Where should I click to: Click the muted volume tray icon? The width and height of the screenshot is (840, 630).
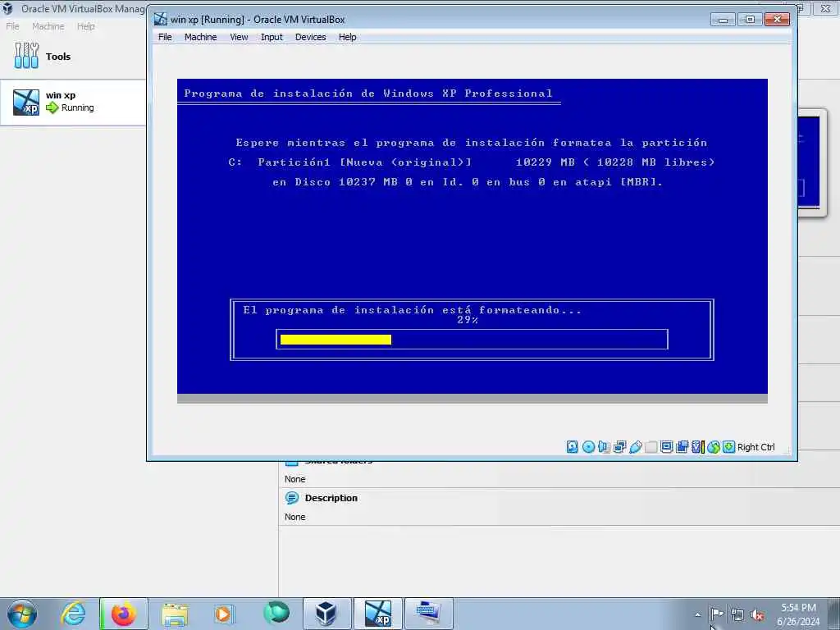[x=757, y=614]
